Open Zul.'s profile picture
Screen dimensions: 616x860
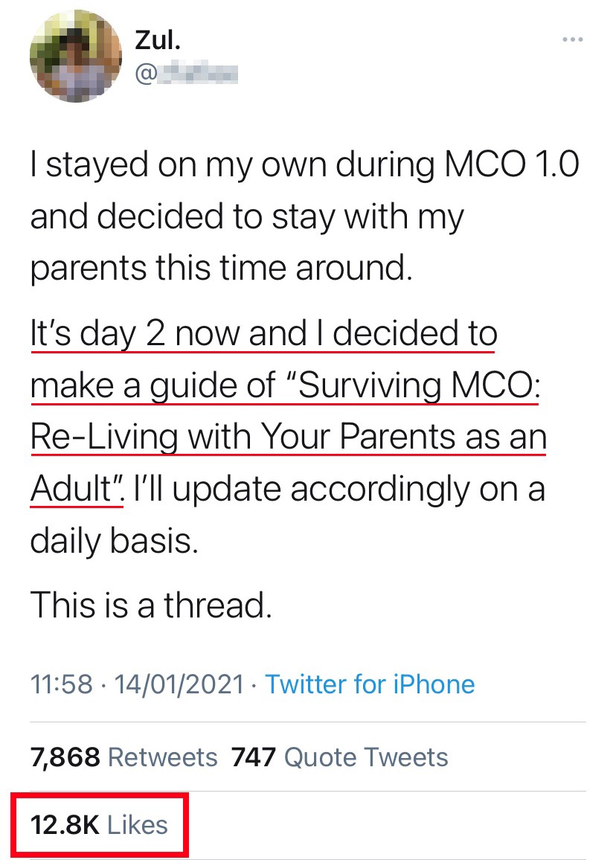[x=74, y=55]
